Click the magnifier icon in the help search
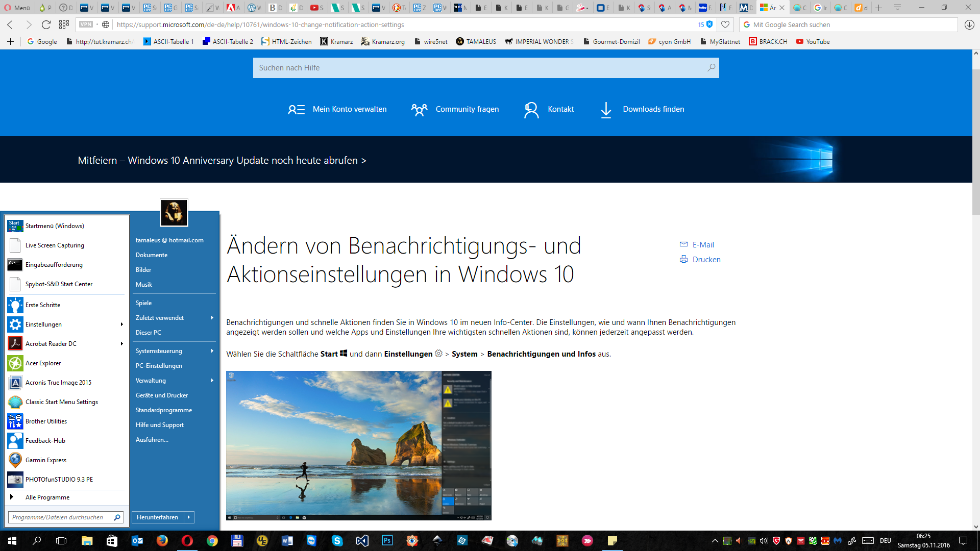Viewport: 980px width, 551px height. [x=711, y=68]
